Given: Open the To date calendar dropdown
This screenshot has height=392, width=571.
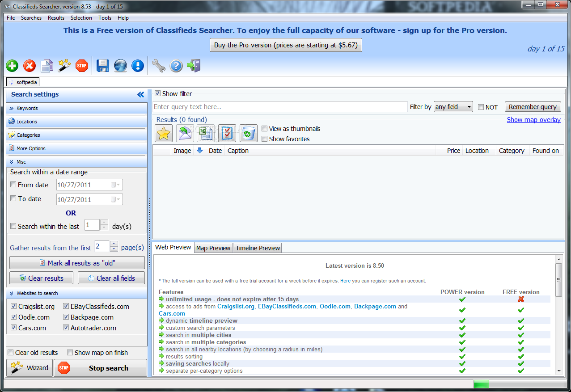Looking at the screenshot, I should [115, 200].
